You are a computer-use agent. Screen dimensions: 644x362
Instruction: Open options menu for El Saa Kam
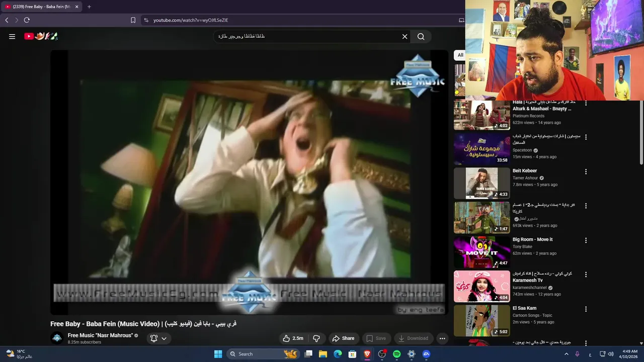point(586,309)
